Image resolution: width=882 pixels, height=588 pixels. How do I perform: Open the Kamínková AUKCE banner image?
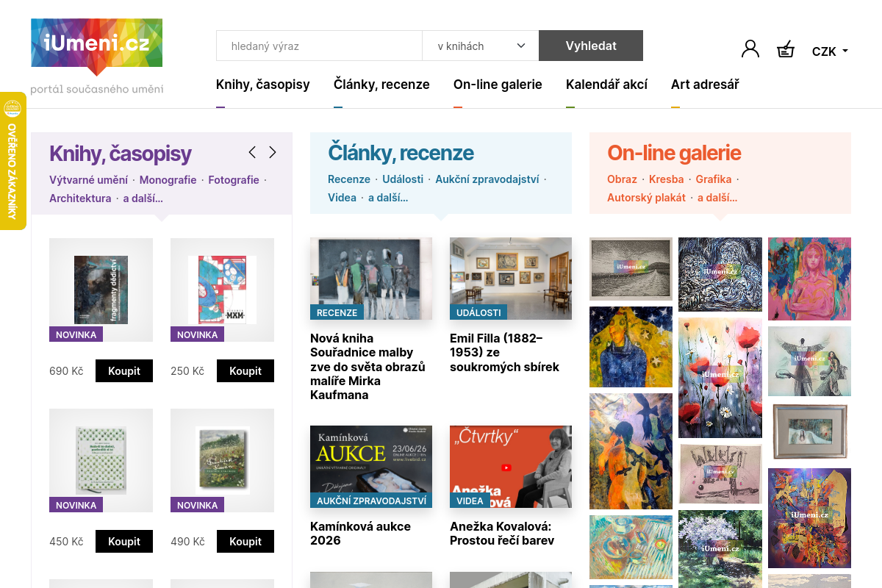tap(371, 466)
